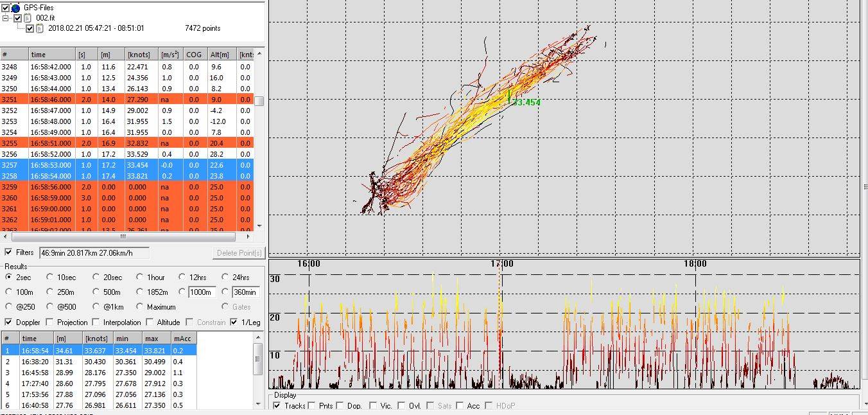
Task: Choose the 500m results option
Action: pos(96,292)
